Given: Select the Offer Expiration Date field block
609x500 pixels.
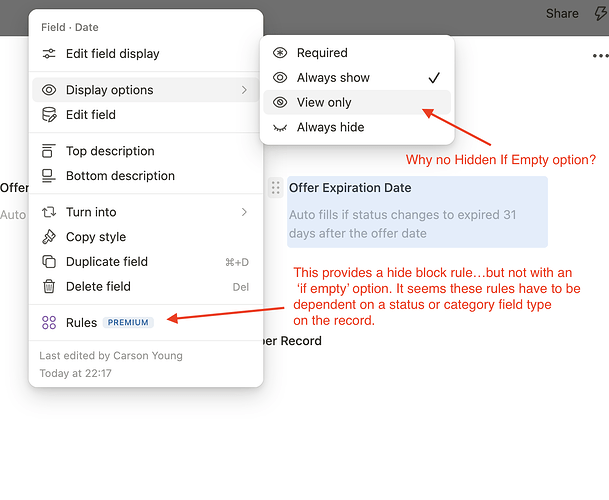Looking at the screenshot, I should (417, 211).
